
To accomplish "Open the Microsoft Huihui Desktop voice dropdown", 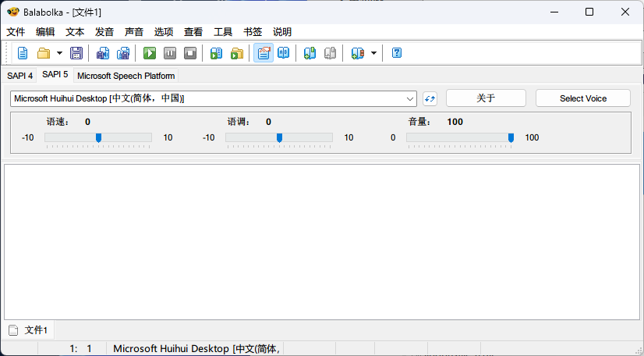I will [214, 98].
